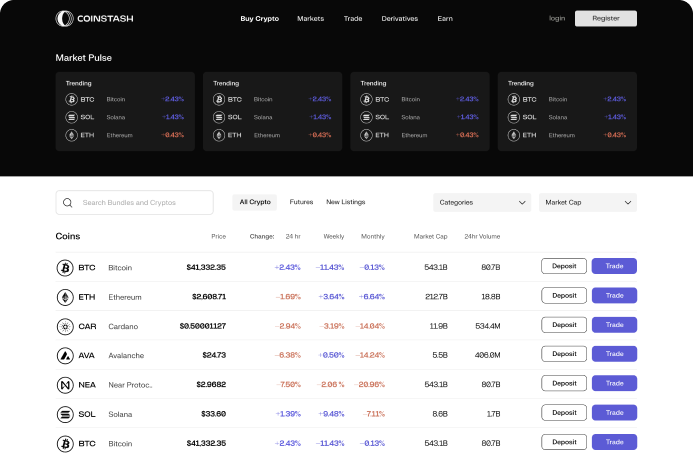Switch to the New Listings tab

[x=346, y=202]
